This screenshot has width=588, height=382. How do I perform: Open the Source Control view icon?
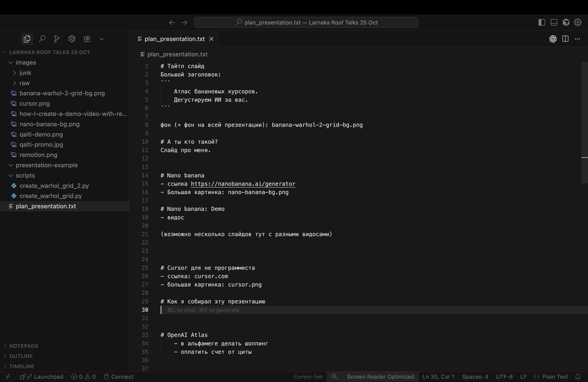click(x=57, y=39)
